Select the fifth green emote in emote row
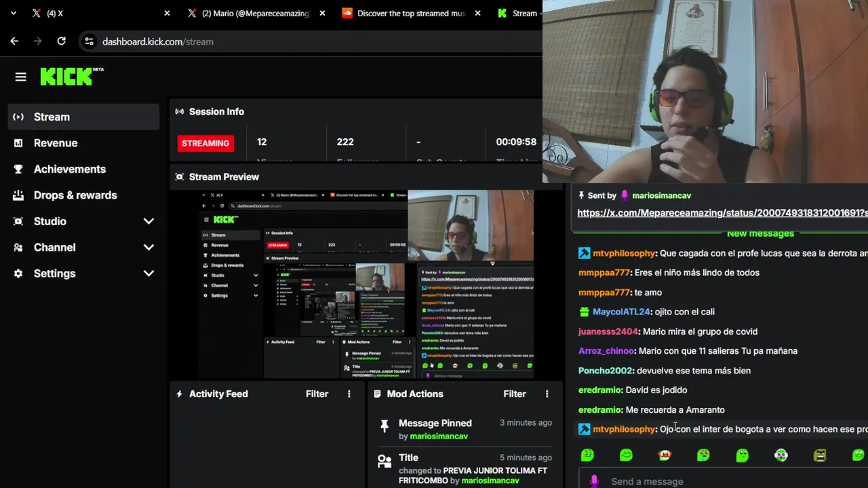Screen dimensions: 868x488 [742, 455]
